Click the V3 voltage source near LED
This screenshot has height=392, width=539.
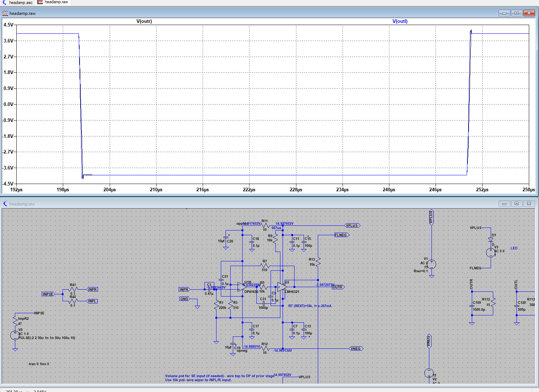pos(491,253)
